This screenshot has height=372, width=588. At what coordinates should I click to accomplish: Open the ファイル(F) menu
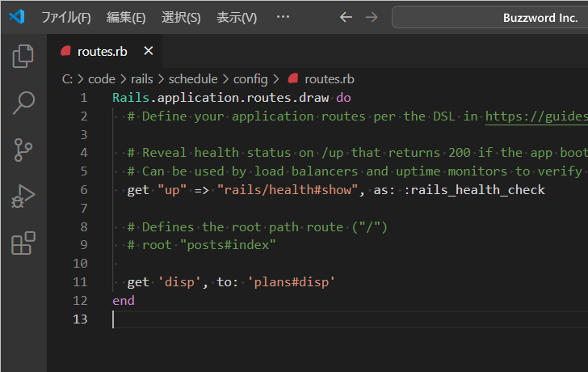pos(66,17)
